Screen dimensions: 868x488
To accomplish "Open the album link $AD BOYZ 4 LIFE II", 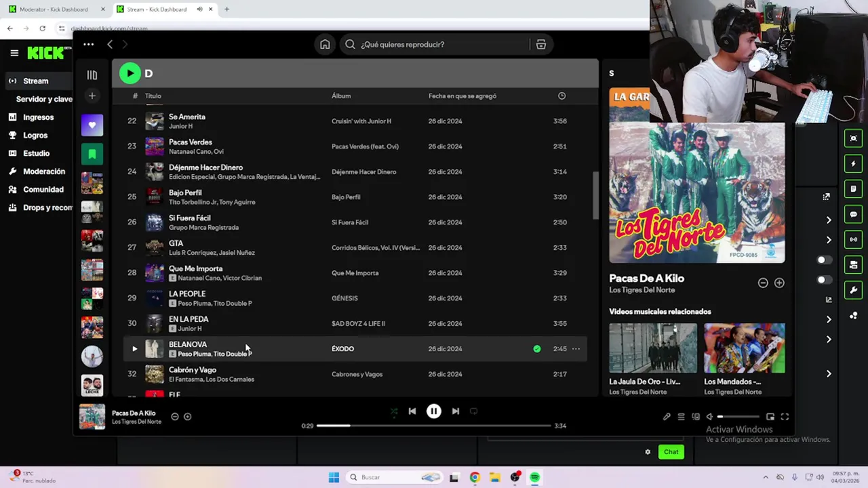I will (x=358, y=323).
